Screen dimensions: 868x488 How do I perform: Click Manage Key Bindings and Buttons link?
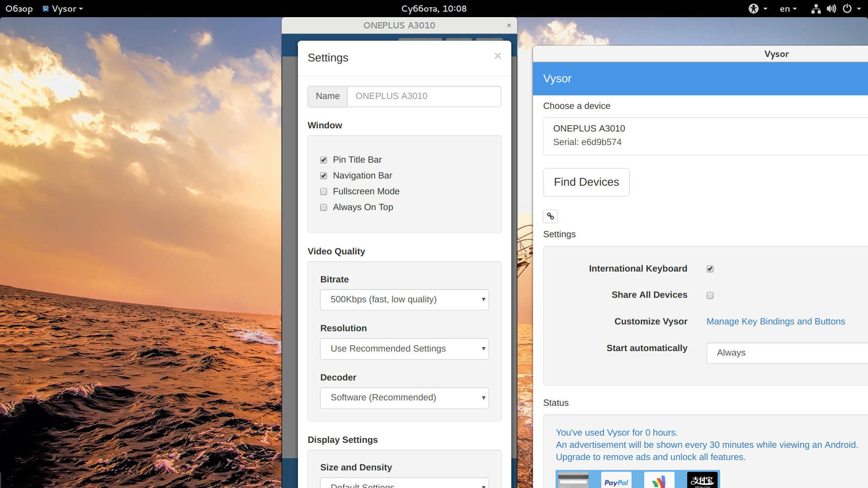776,321
